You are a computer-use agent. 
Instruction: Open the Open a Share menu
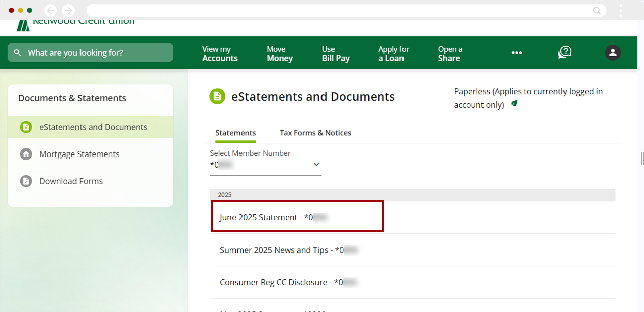pyautogui.click(x=450, y=54)
